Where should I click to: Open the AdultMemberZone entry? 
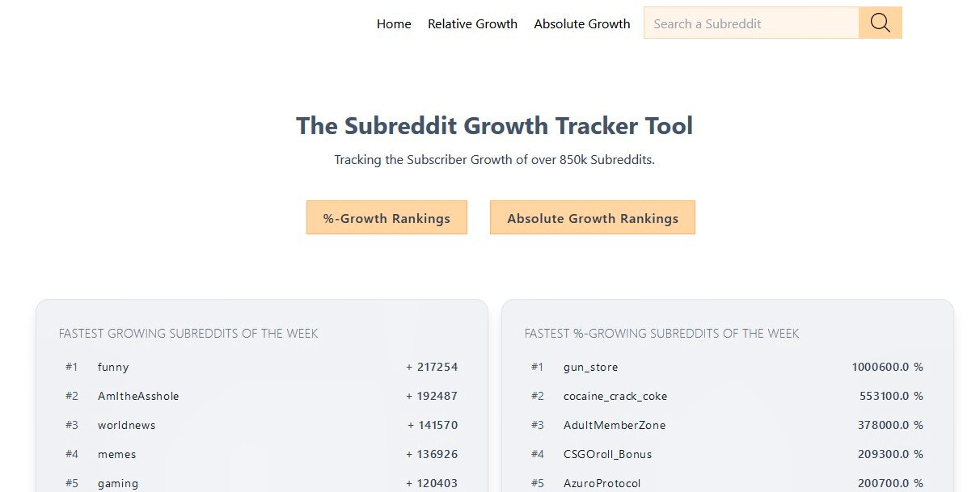[x=615, y=425]
